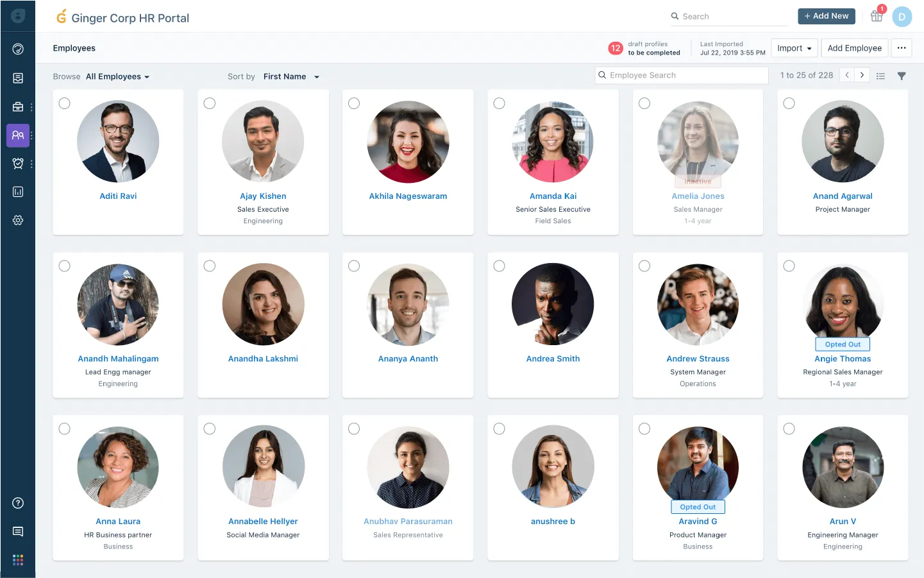Image resolution: width=924 pixels, height=578 pixels.
Task: Open the employee filter funnel icon
Action: [x=902, y=76]
